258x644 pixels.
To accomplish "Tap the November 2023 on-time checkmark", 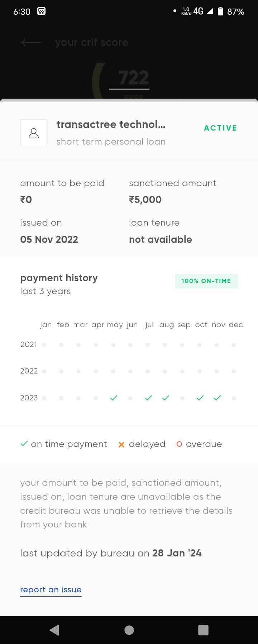I will point(217,398).
